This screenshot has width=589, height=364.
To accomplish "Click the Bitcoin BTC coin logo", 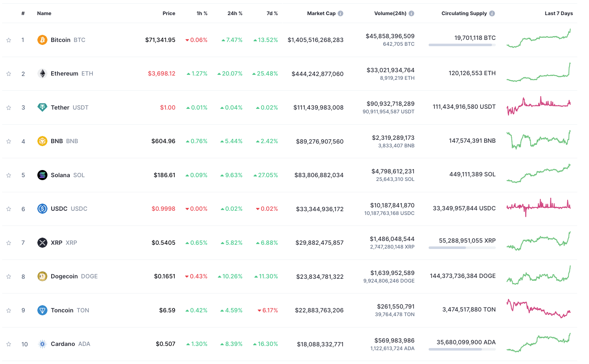I will [42, 40].
